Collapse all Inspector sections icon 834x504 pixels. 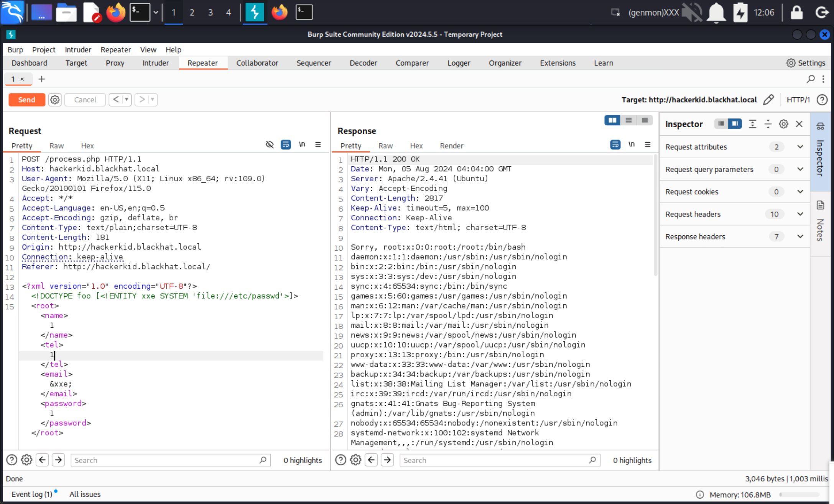point(768,124)
